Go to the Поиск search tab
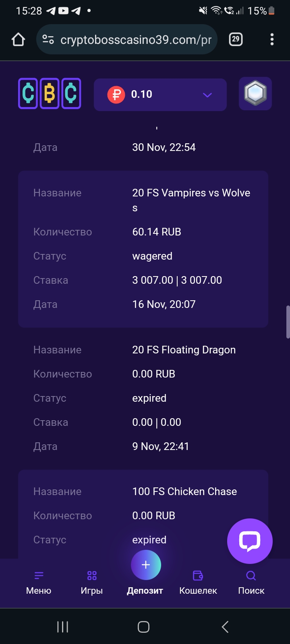The width and height of the screenshot is (290, 644). click(x=251, y=582)
